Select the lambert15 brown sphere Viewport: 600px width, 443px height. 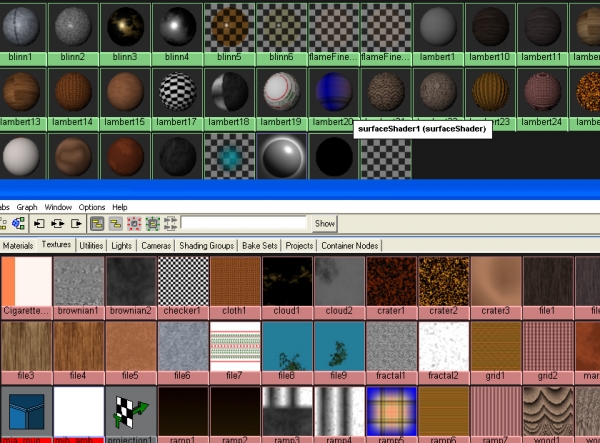pos(125,93)
